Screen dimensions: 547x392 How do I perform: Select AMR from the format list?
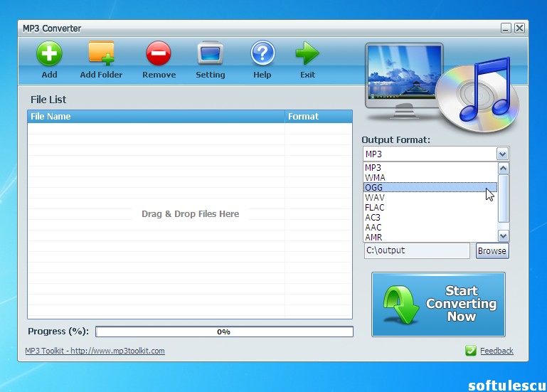[x=430, y=237]
